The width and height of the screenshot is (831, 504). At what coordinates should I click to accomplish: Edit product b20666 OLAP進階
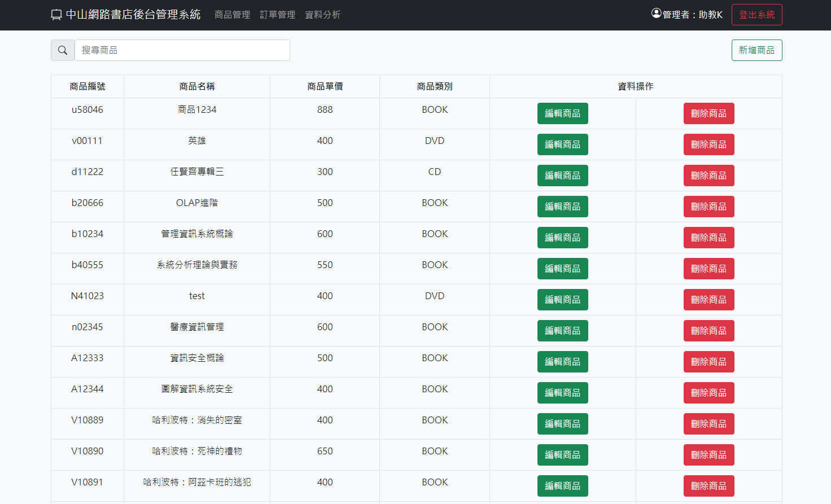pyautogui.click(x=562, y=207)
